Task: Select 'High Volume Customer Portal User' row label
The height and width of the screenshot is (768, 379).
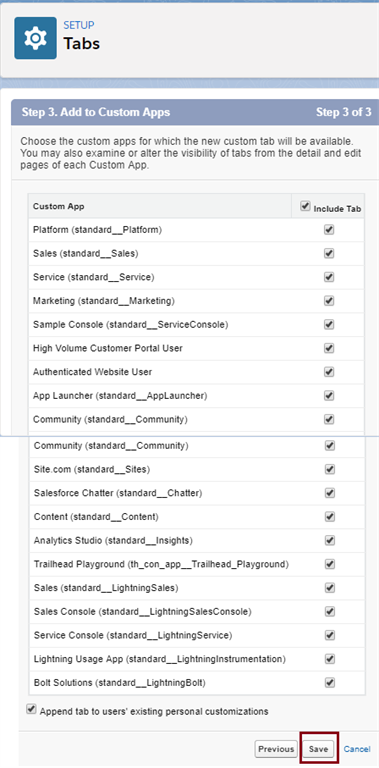Action: (108, 348)
